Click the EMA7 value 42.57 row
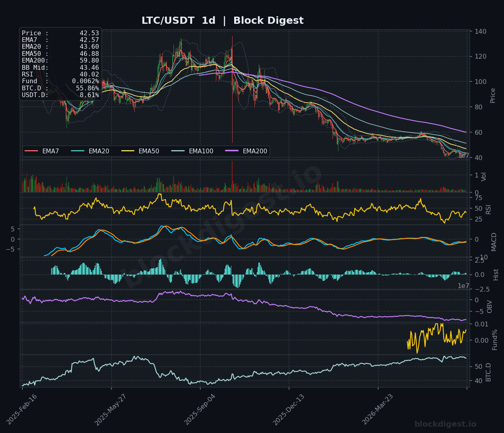The width and height of the screenshot is (504, 433). (x=60, y=40)
